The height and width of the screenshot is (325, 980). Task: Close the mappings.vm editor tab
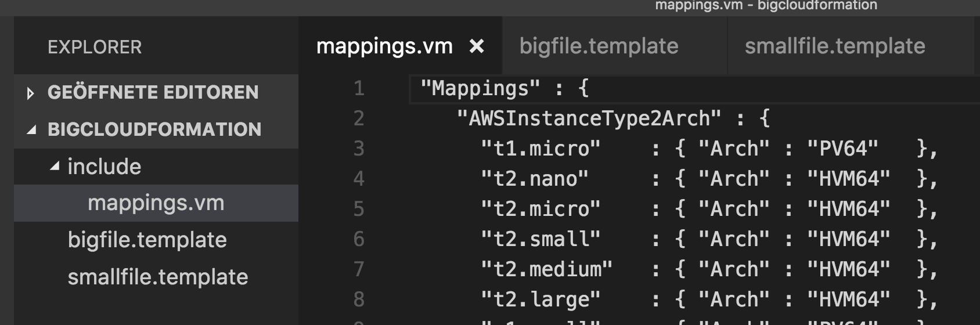click(x=477, y=46)
